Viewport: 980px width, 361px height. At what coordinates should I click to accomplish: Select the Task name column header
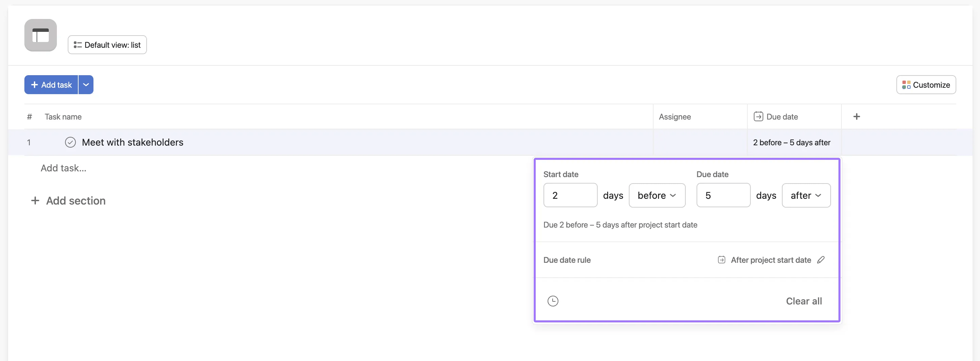[x=63, y=116]
